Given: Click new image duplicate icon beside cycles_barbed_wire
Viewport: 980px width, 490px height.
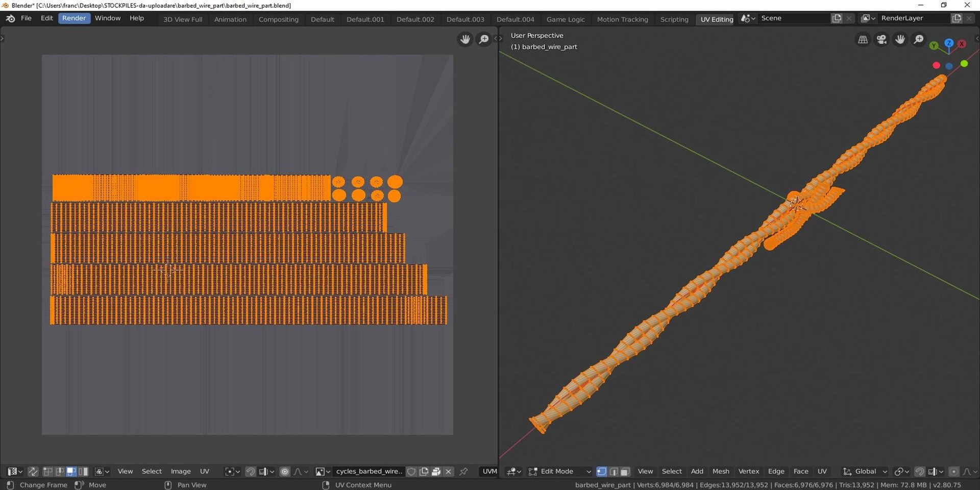Looking at the screenshot, I should tap(424, 472).
